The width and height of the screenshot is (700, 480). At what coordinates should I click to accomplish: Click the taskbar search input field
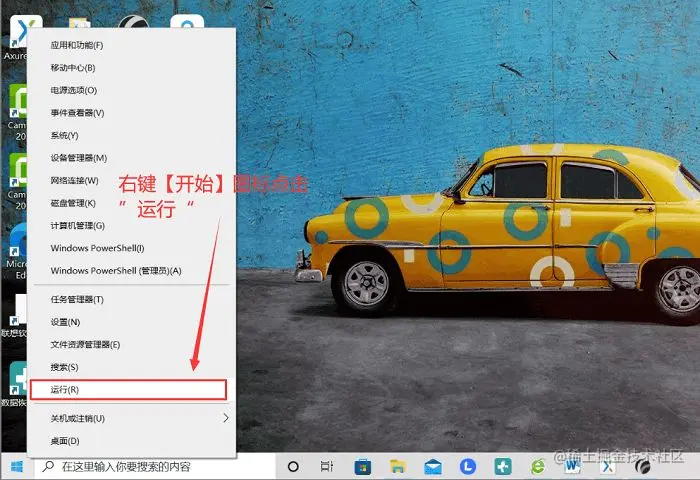click(155, 467)
